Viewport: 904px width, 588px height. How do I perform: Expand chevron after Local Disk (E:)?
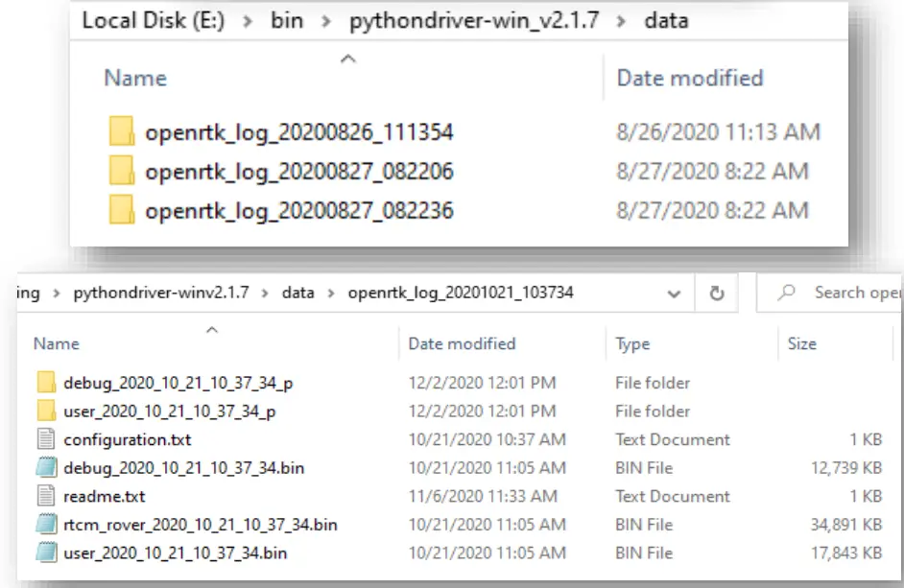click(247, 20)
